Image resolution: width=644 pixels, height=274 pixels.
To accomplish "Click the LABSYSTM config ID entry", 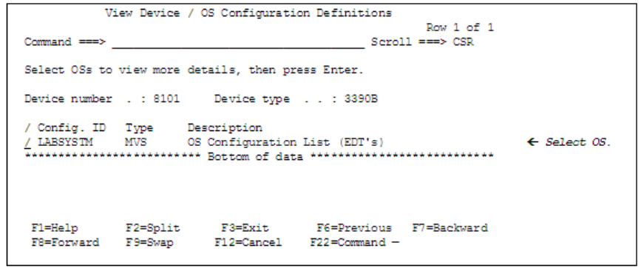I will 66,142.
